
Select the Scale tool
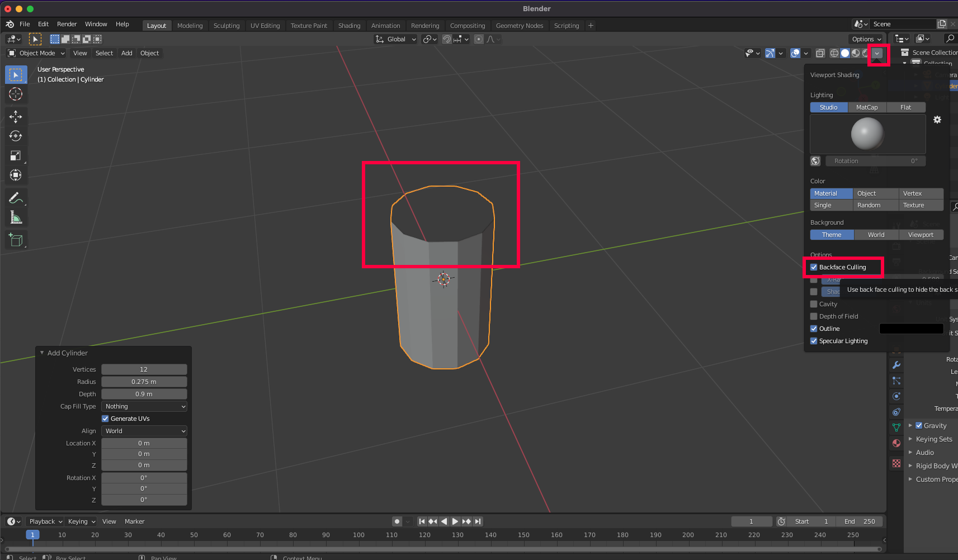16,156
